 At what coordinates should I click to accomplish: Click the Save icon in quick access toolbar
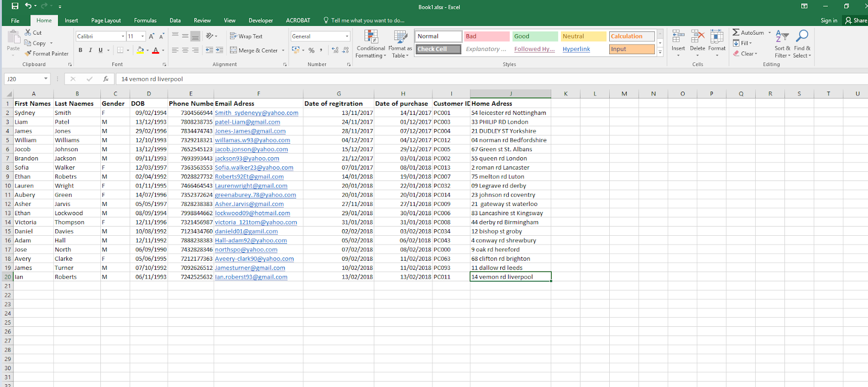[15, 6]
